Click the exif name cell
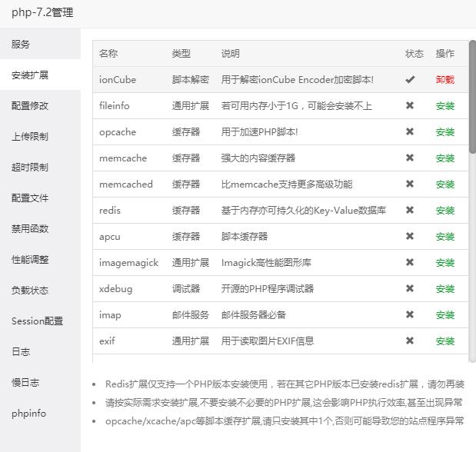 [107, 341]
